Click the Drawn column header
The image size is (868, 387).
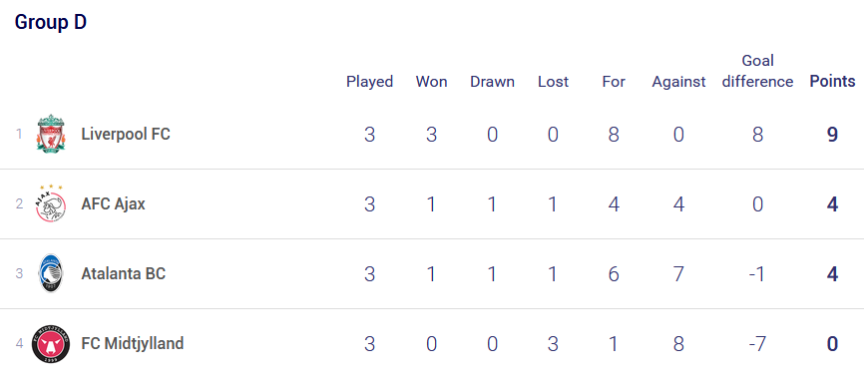click(x=492, y=82)
